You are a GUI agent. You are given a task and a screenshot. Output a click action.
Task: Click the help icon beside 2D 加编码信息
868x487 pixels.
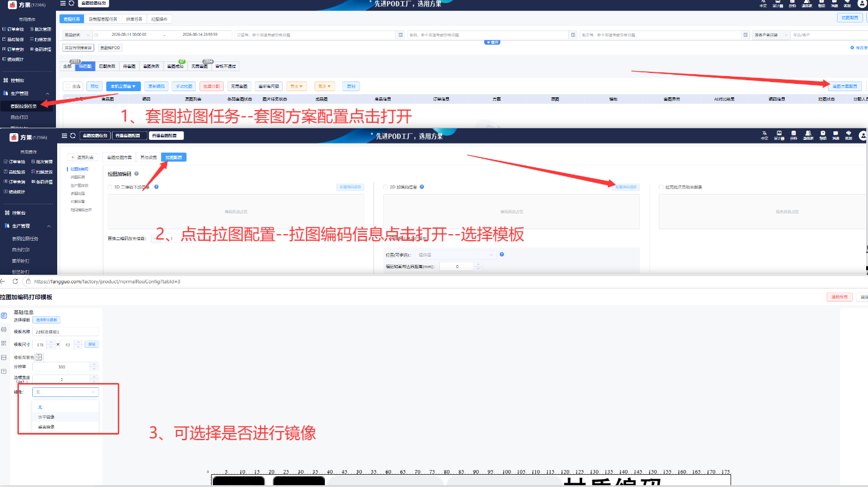point(422,187)
